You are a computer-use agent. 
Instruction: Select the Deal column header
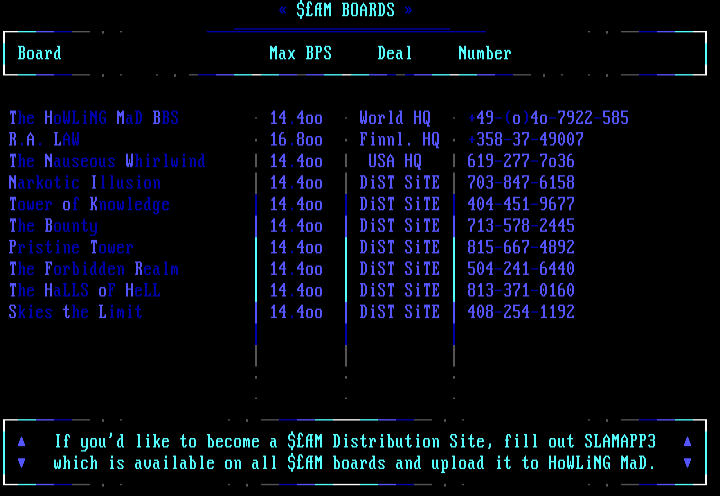click(395, 53)
